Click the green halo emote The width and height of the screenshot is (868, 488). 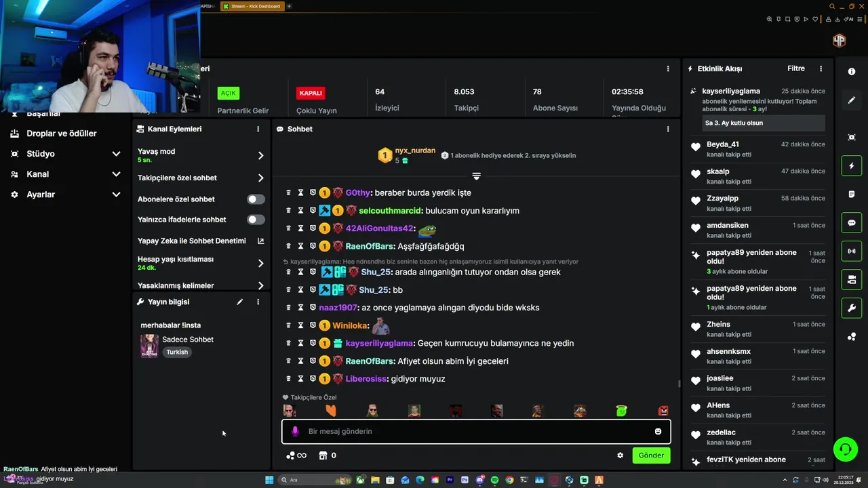pyautogui.click(x=621, y=411)
